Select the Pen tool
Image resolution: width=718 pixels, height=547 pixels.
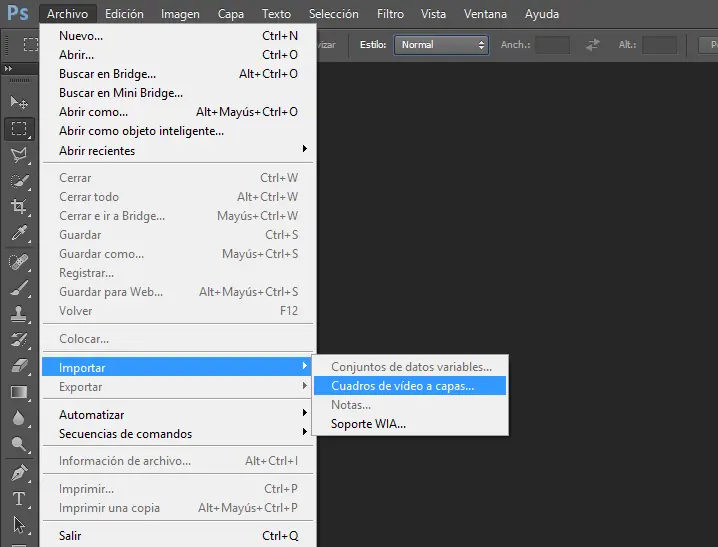(19, 473)
